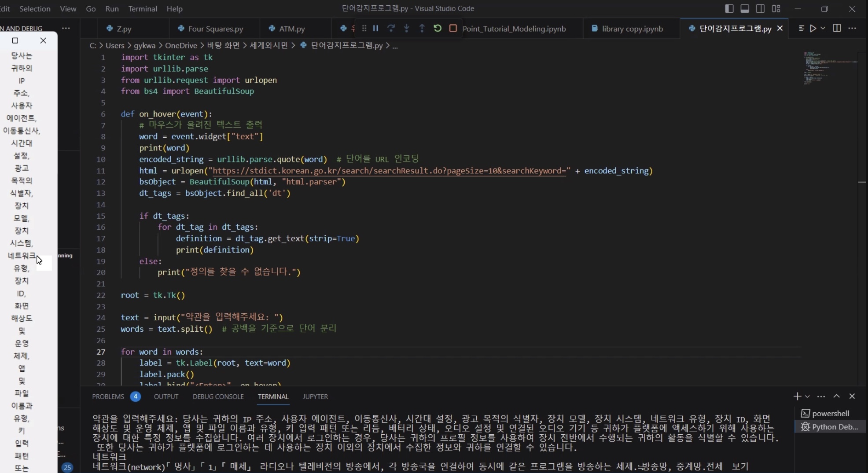Open the Go menu
This screenshot has height=473, width=868.
click(x=91, y=8)
